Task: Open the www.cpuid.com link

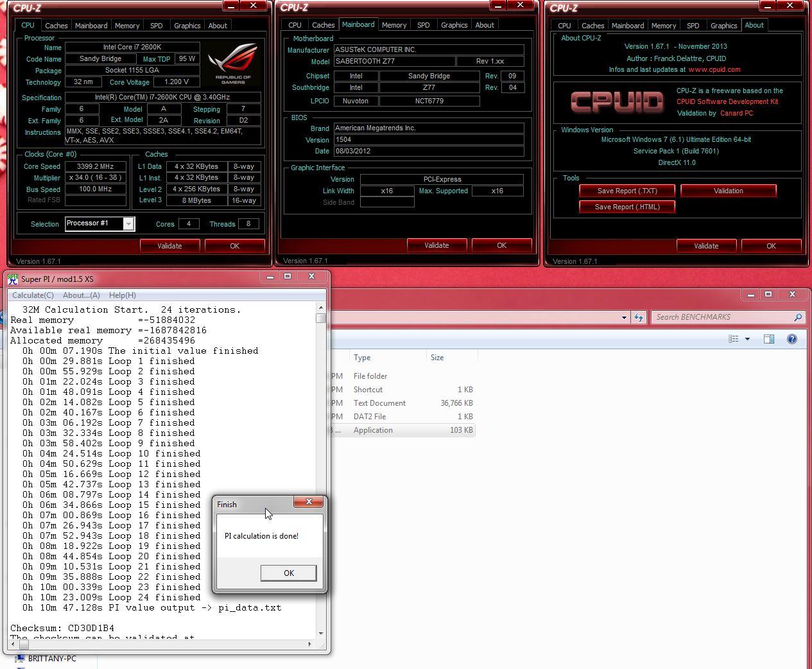Action: pos(714,69)
